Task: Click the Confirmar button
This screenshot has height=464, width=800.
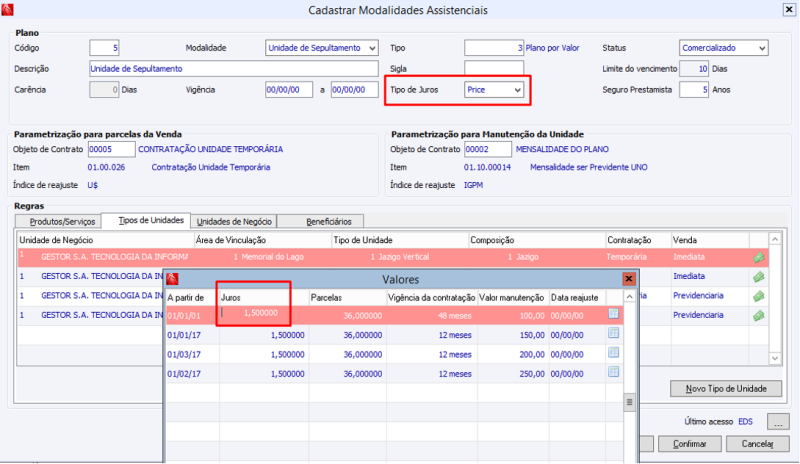Action: coord(692,443)
